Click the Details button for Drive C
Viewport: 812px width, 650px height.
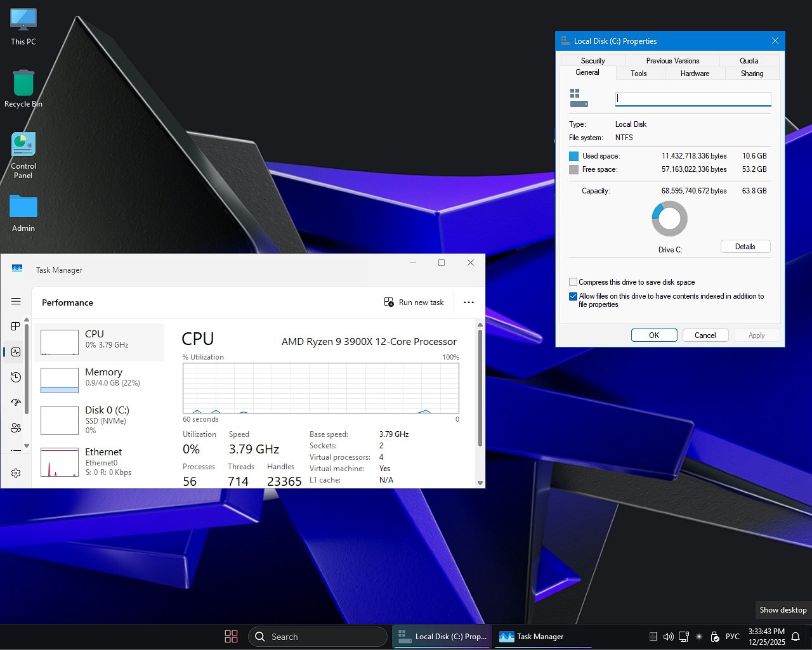point(745,246)
